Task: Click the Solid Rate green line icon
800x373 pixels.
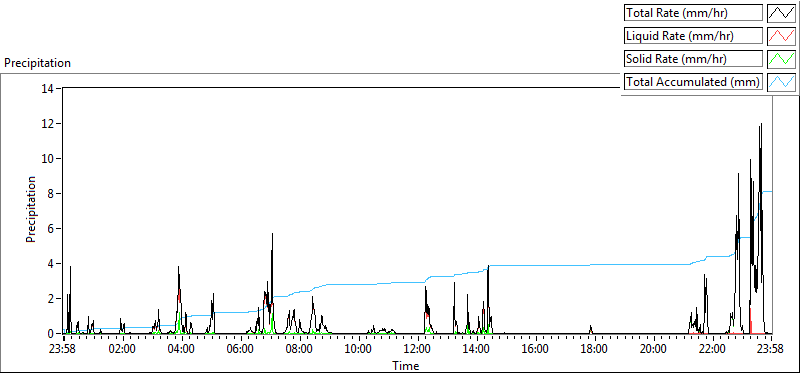Action: pyautogui.click(x=781, y=59)
